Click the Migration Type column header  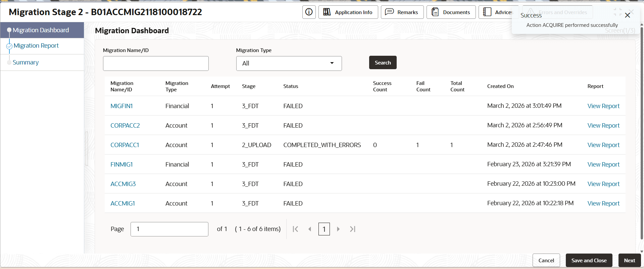(x=177, y=86)
